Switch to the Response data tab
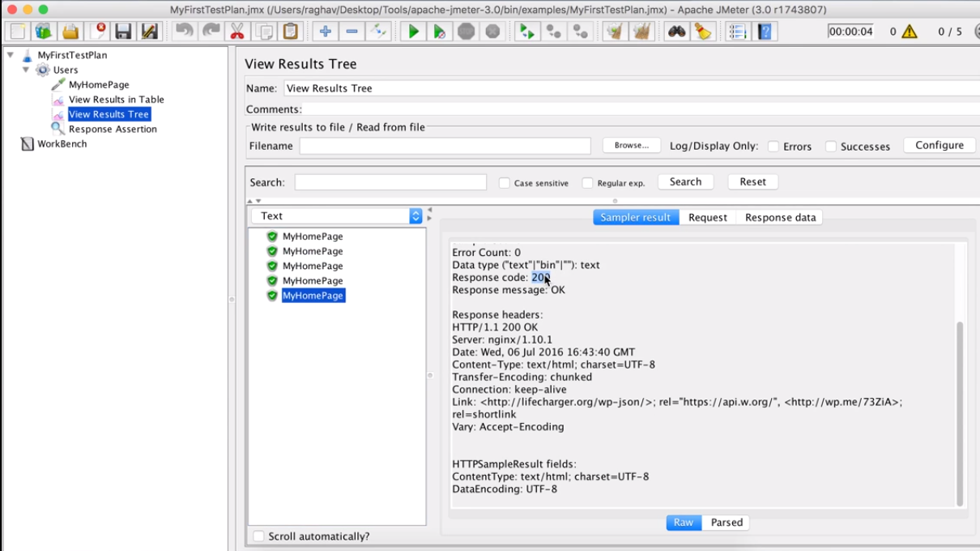This screenshot has height=551, width=980. (780, 217)
